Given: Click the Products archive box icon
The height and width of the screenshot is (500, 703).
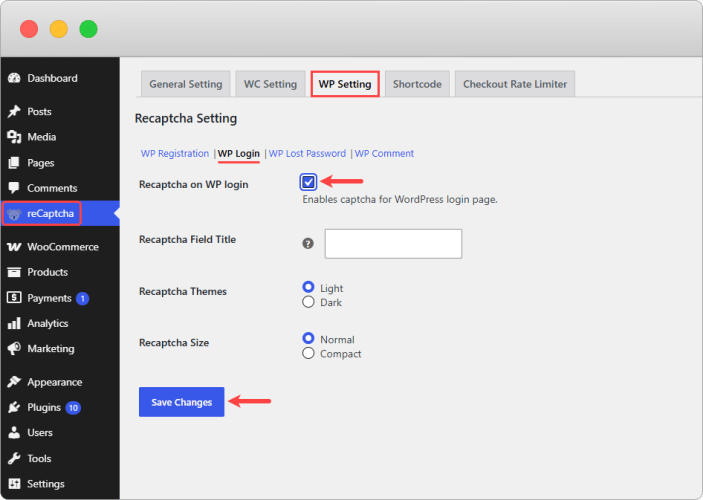Looking at the screenshot, I should [x=14, y=272].
